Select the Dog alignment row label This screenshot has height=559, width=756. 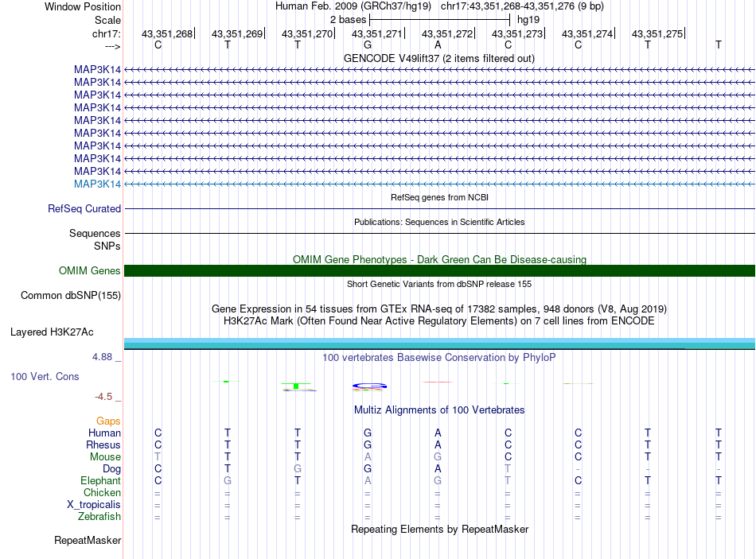111,469
